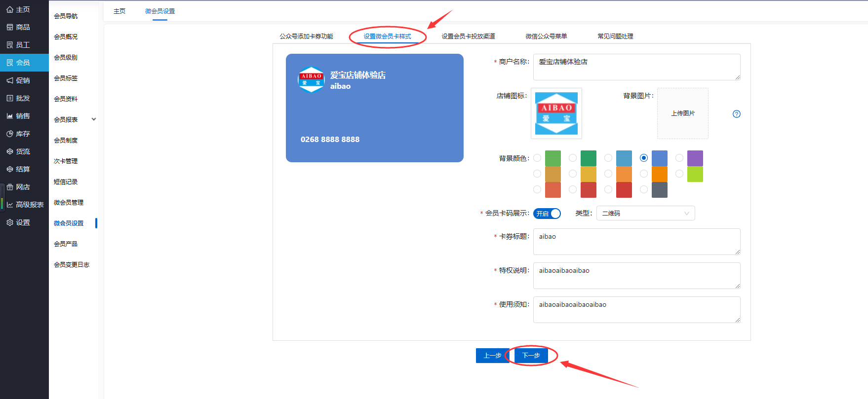Image resolution: width=868 pixels, height=399 pixels.
Task: Click the 员工 staff sidebar icon
Action: coord(10,45)
